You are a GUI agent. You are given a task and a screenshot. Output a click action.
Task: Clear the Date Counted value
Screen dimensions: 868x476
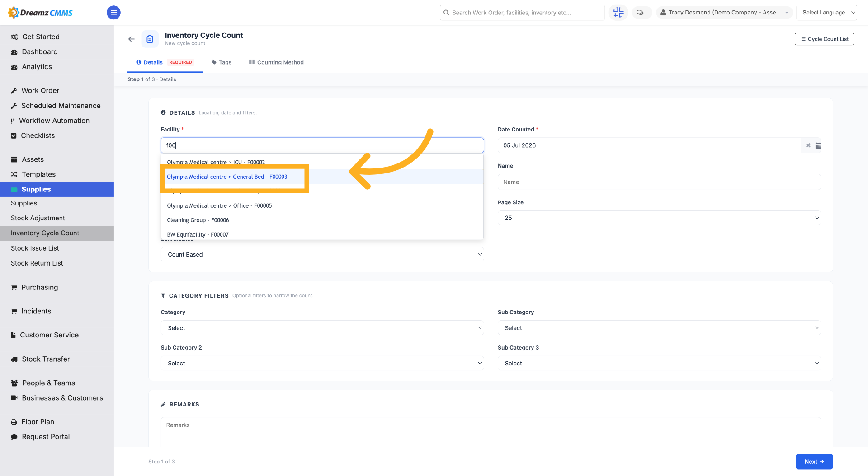pyautogui.click(x=808, y=145)
